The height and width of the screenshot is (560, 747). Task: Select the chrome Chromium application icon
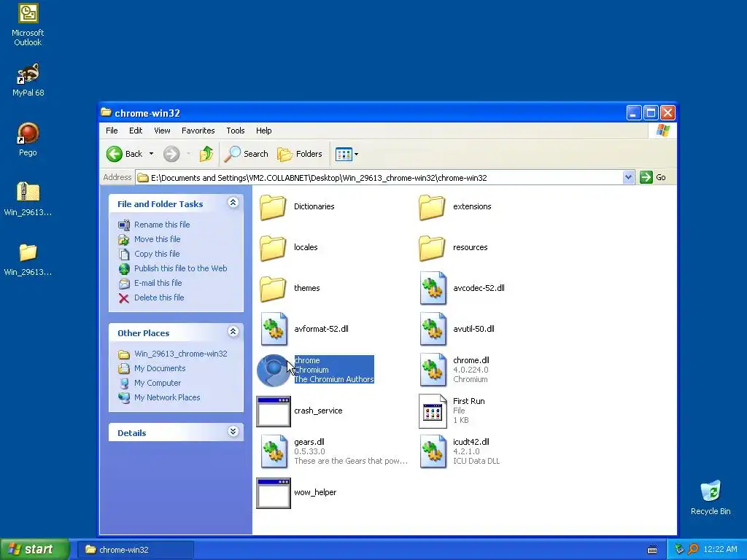(x=274, y=370)
